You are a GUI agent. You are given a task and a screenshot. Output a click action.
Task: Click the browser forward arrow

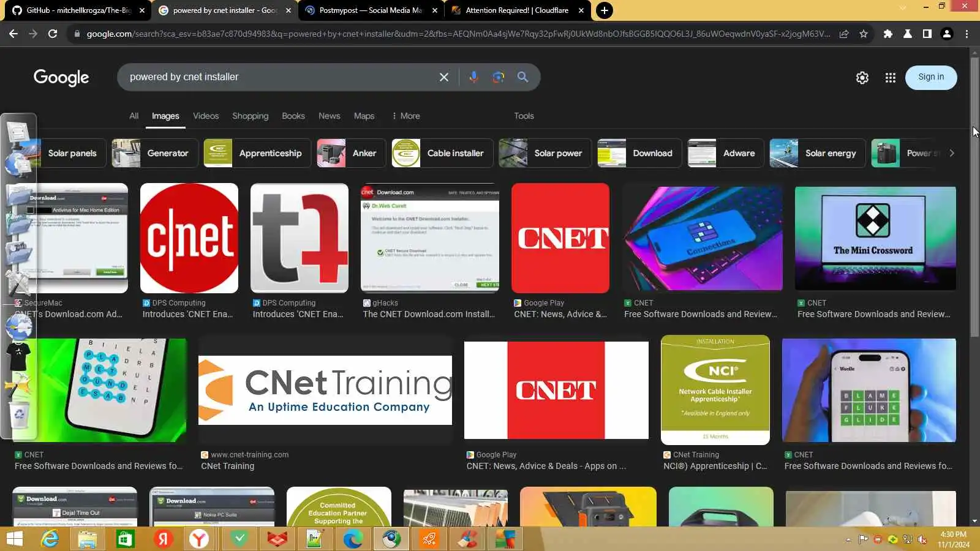point(33,34)
